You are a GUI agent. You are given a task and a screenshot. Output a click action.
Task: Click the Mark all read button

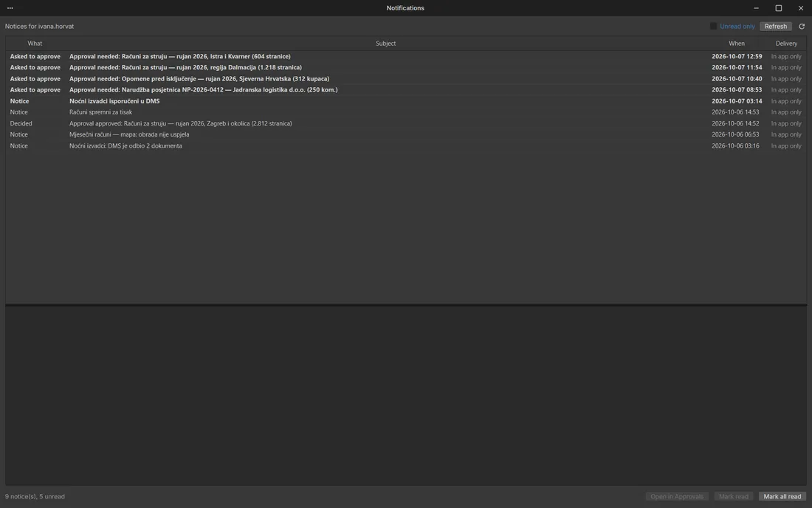pyautogui.click(x=782, y=497)
